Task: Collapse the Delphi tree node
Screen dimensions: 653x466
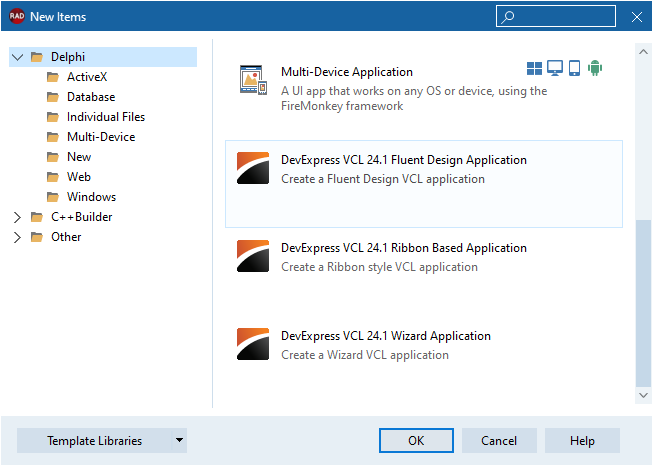Action: tap(17, 57)
